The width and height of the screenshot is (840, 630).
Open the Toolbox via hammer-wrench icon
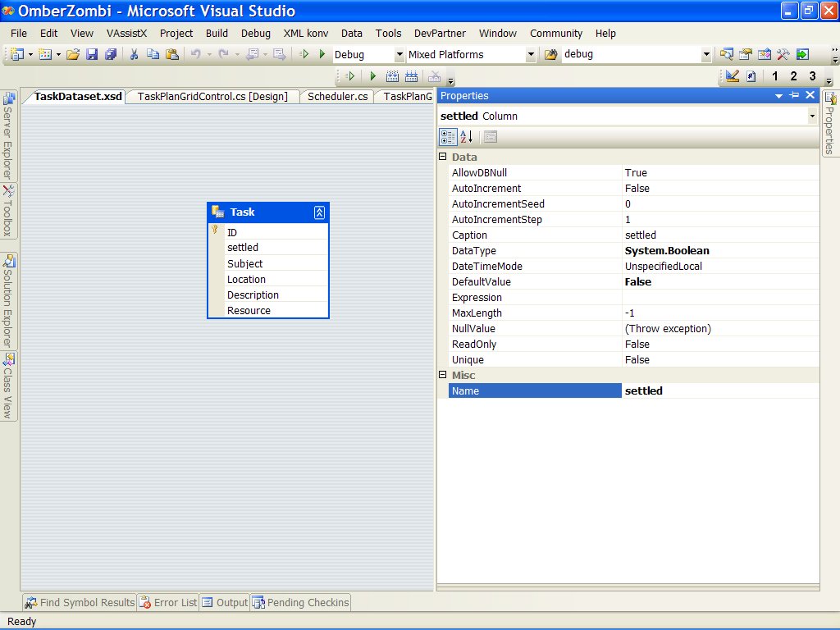783,54
